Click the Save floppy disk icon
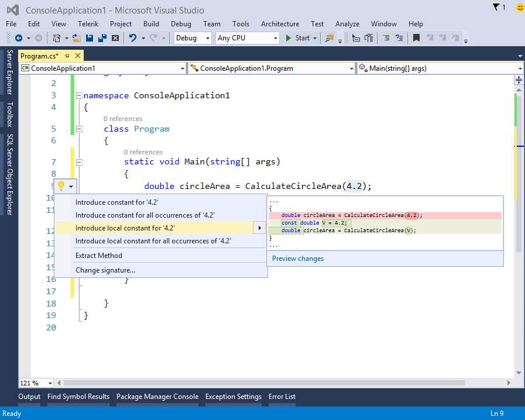The height and width of the screenshot is (420, 525). click(90, 38)
